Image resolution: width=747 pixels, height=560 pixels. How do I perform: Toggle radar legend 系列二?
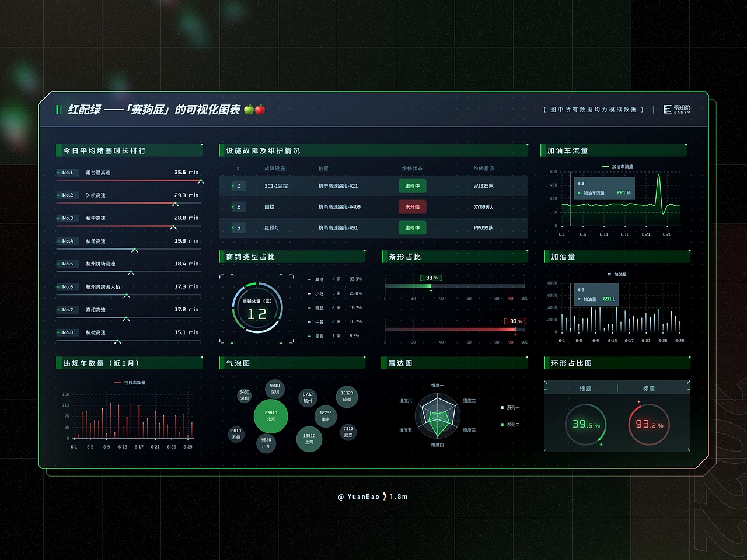click(x=510, y=425)
